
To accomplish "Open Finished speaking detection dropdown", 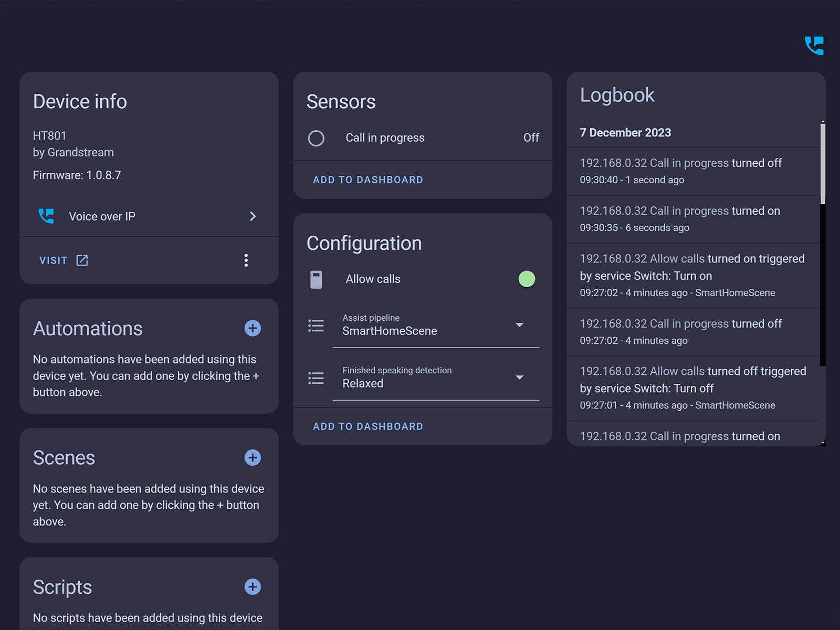I will click(x=519, y=377).
